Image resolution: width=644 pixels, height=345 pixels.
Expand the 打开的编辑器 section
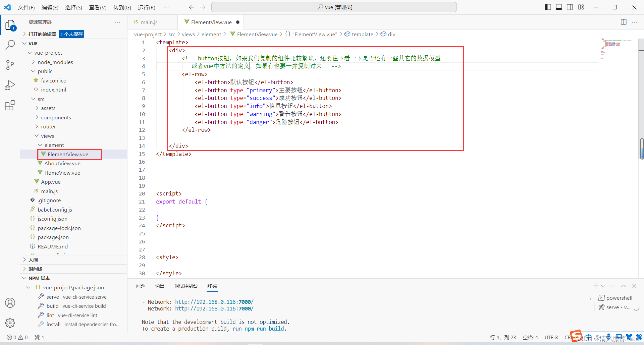74,34
